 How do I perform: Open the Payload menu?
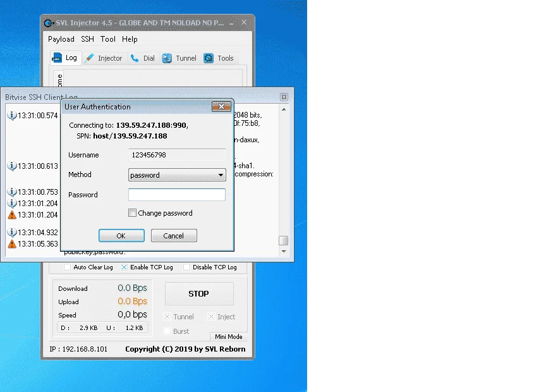pos(61,39)
